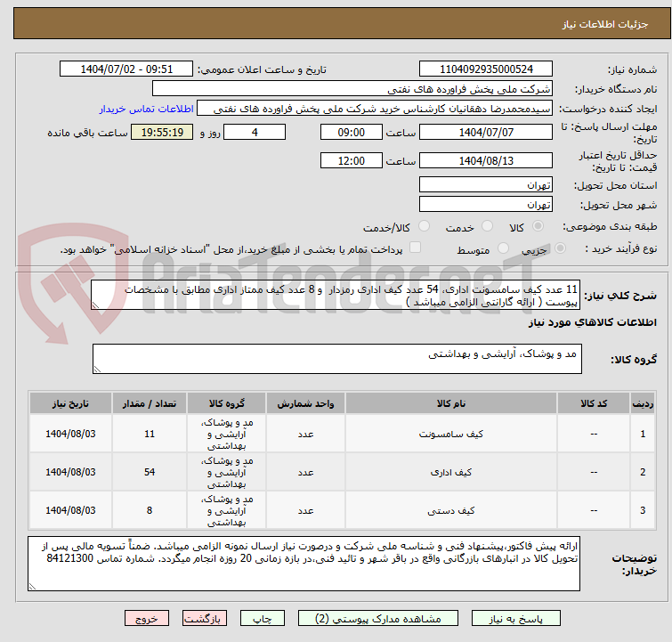Screen dimensions: 672x642
Task: Click the شهر محل تحویل field
Action: [x=486, y=205]
